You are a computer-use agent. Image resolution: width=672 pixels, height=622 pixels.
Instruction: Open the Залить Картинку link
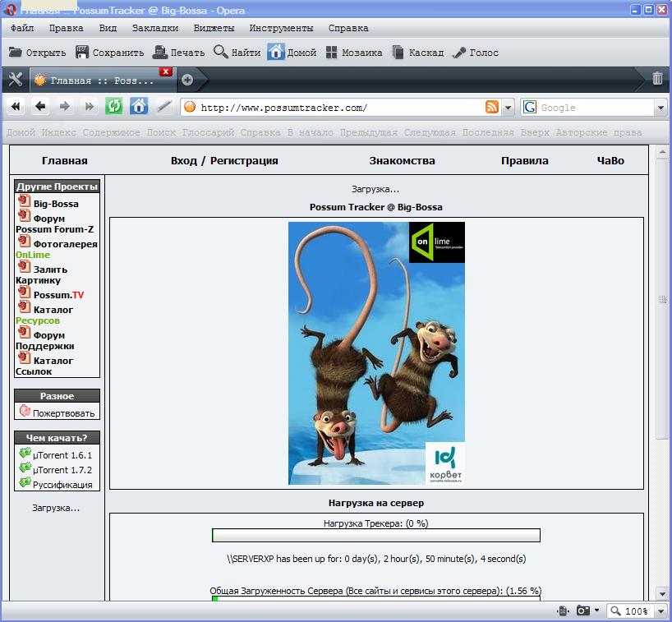point(42,274)
